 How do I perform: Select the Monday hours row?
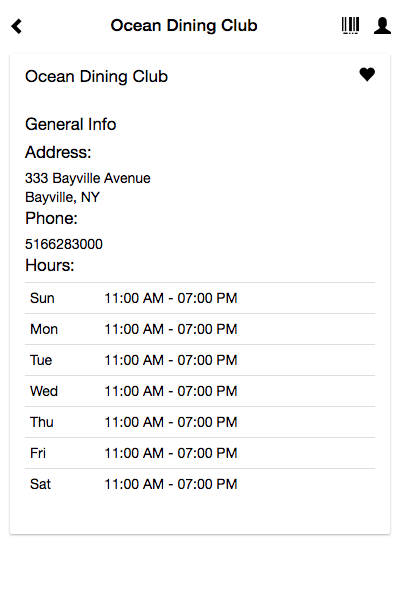point(200,329)
